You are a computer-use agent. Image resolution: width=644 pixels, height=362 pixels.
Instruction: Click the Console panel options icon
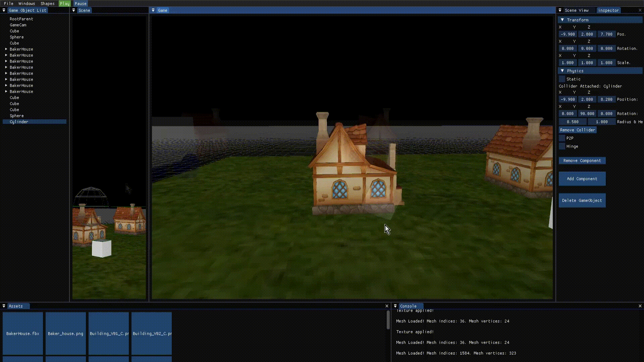(395, 306)
